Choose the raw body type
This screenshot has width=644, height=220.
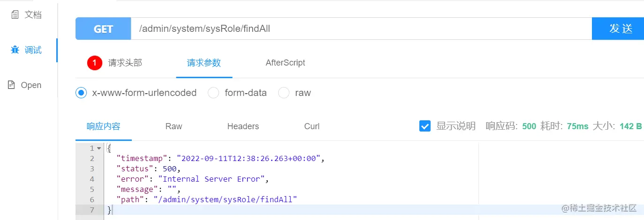[284, 93]
